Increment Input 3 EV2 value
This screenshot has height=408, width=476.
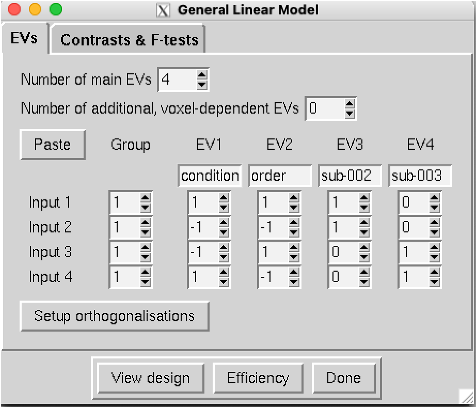(x=294, y=248)
